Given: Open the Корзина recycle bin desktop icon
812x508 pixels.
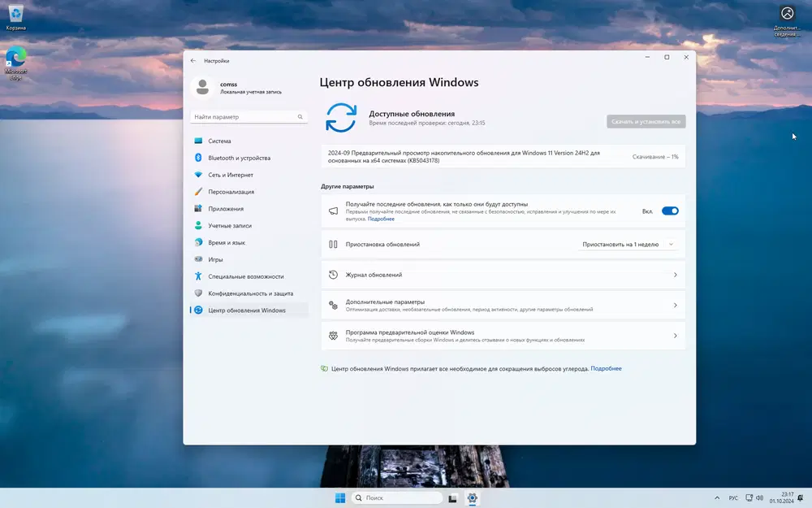Looking at the screenshot, I should 15,18.
